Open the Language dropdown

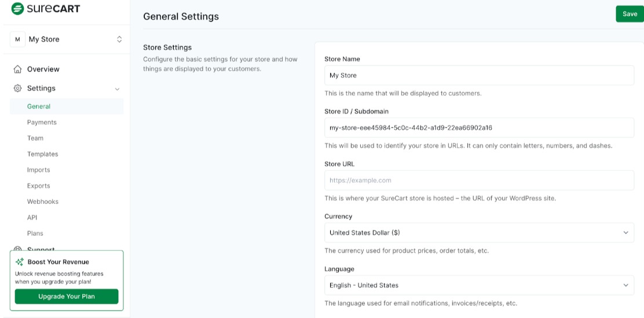pyautogui.click(x=479, y=285)
